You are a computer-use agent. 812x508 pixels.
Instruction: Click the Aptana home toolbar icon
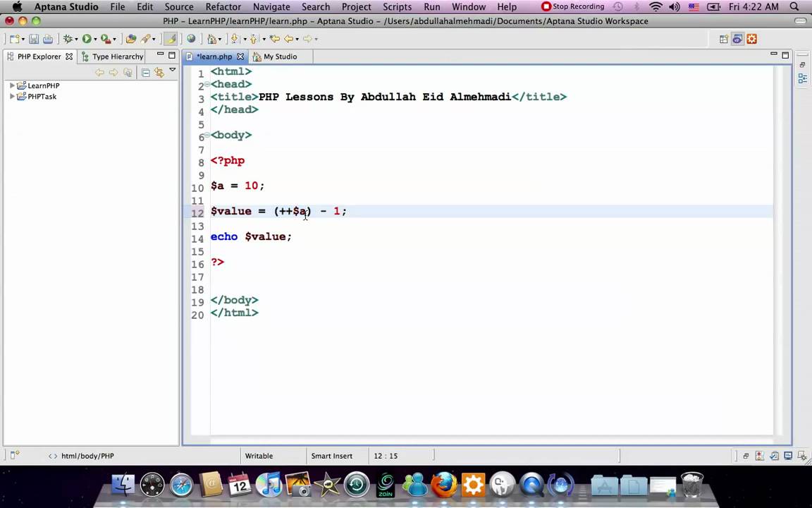(211, 39)
